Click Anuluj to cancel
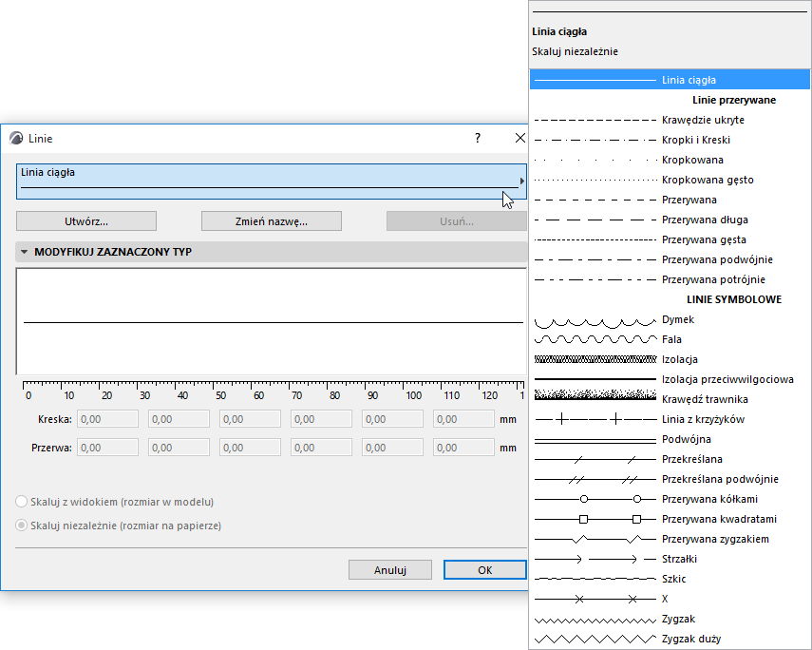 click(x=390, y=569)
